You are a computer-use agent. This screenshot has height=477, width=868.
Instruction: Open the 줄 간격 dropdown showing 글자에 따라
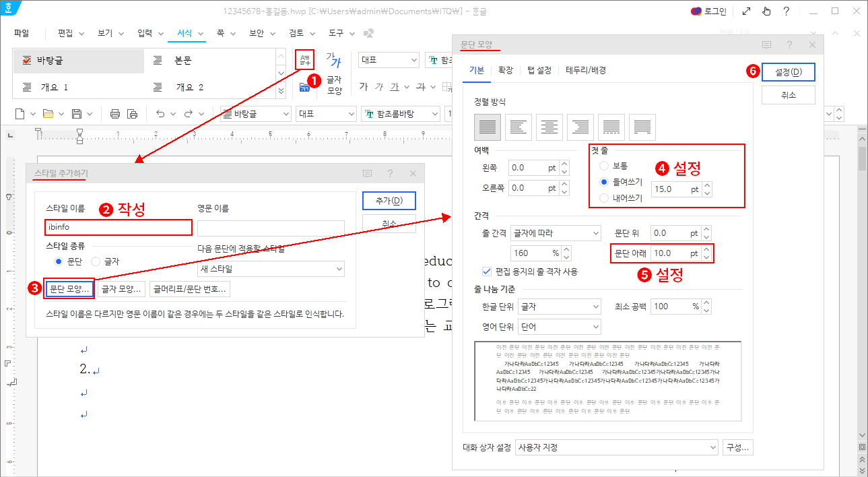(556, 232)
